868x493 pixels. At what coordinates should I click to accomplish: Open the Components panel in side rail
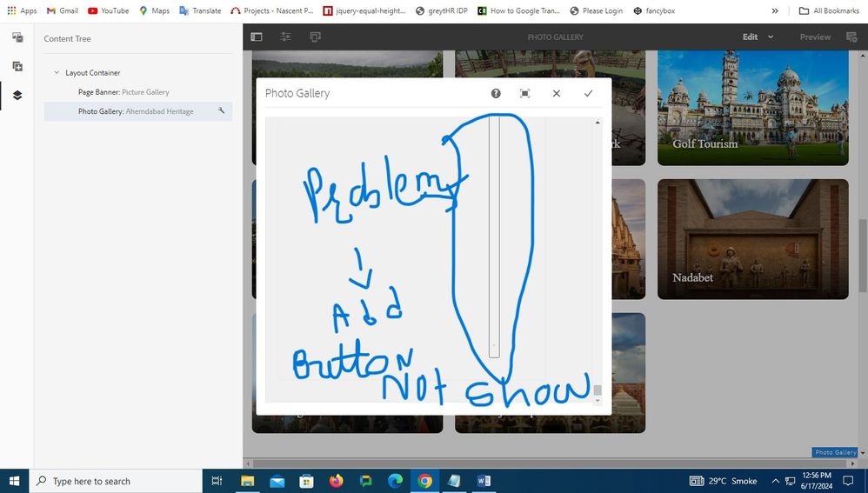click(17, 66)
